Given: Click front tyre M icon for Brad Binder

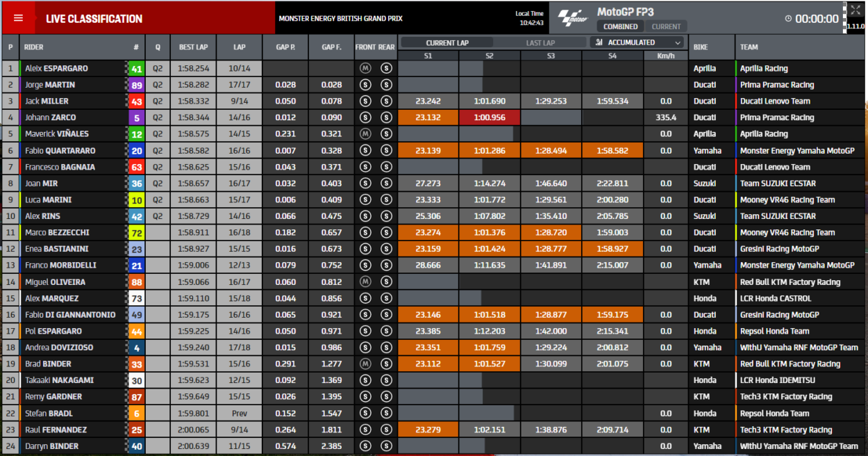Looking at the screenshot, I should click(x=365, y=364).
